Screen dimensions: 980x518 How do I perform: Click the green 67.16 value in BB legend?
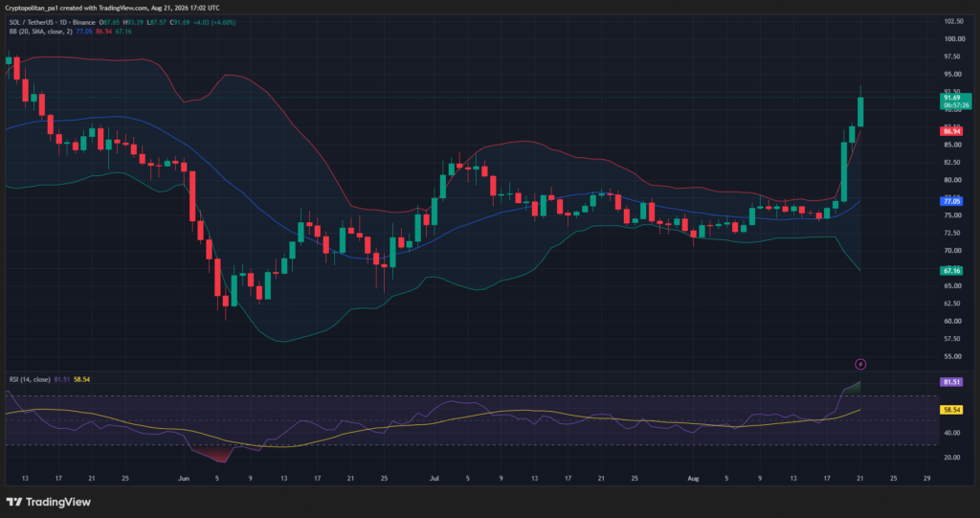pyautogui.click(x=123, y=32)
